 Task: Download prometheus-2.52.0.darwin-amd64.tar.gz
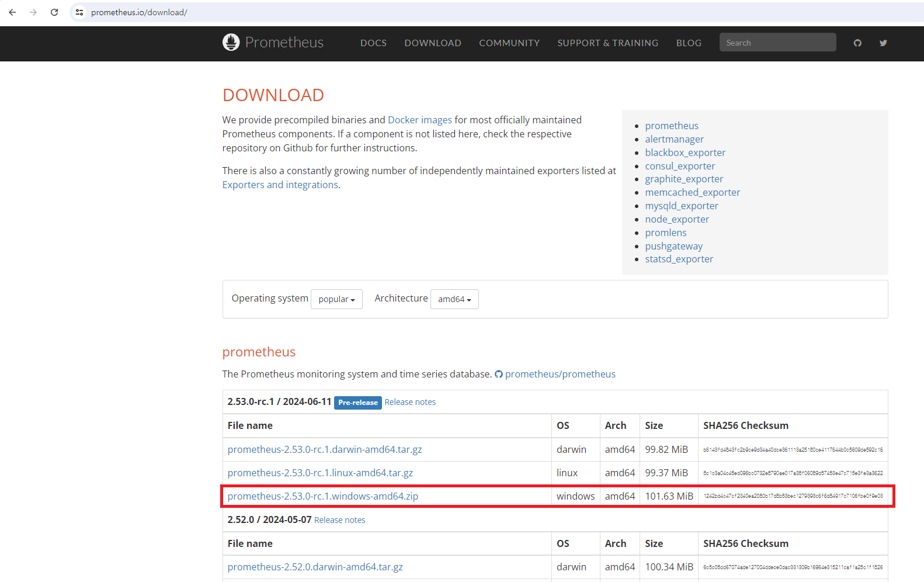[315, 567]
